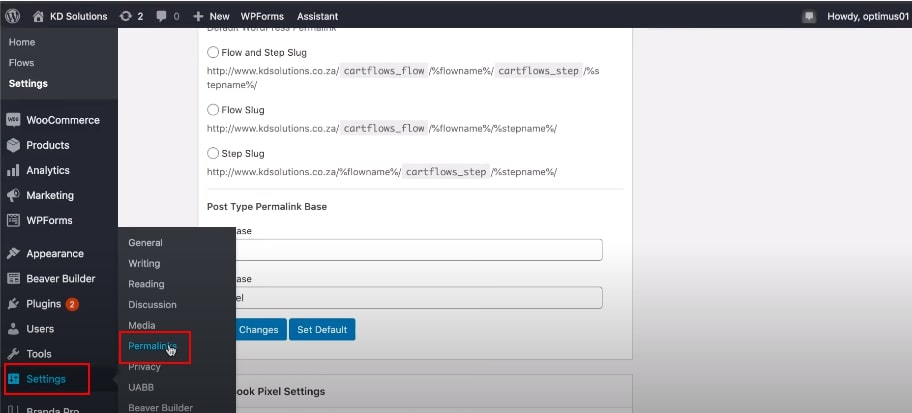The image size is (912, 413).
Task: Select the Flow and Step Slug option
Action: (213, 52)
